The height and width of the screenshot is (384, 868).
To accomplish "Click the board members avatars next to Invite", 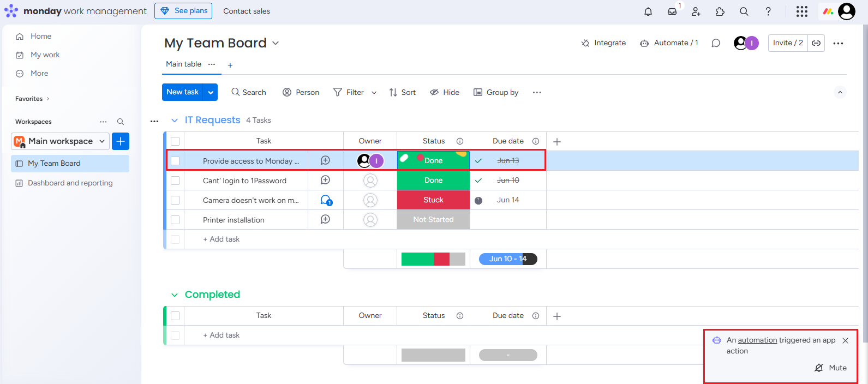I will pos(746,43).
